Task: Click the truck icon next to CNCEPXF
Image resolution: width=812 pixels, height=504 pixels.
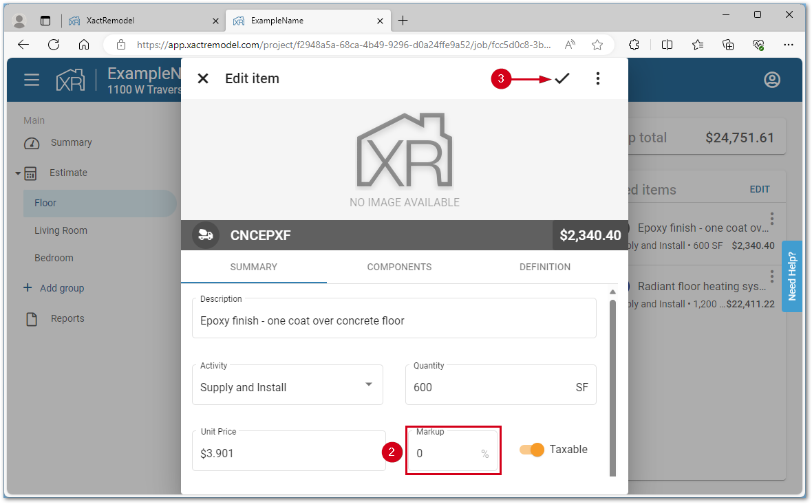Action: (204, 234)
